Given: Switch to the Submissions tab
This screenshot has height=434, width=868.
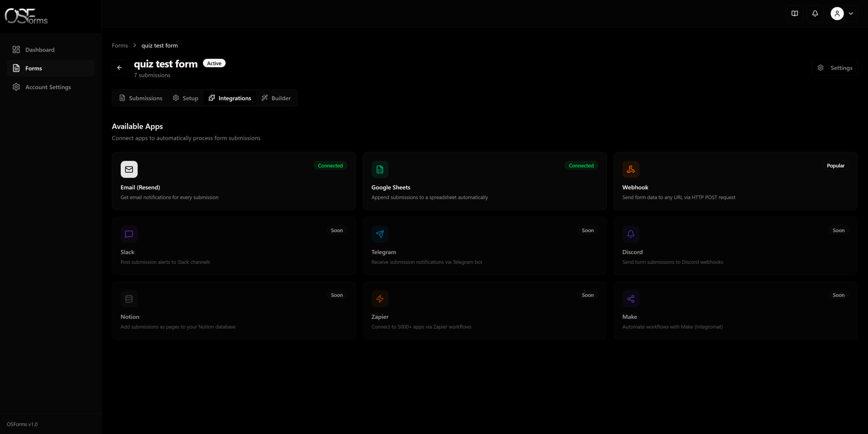Looking at the screenshot, I should coord(141,98).
